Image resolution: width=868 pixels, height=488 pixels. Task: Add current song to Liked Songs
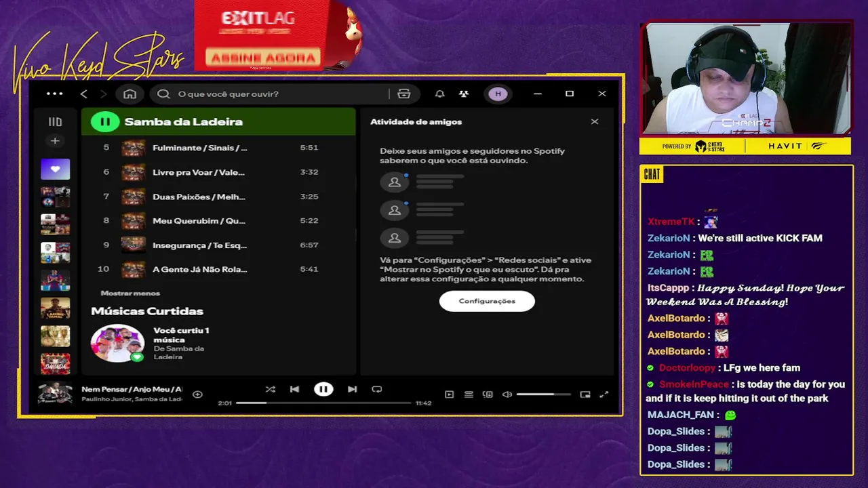pos(197,394)
